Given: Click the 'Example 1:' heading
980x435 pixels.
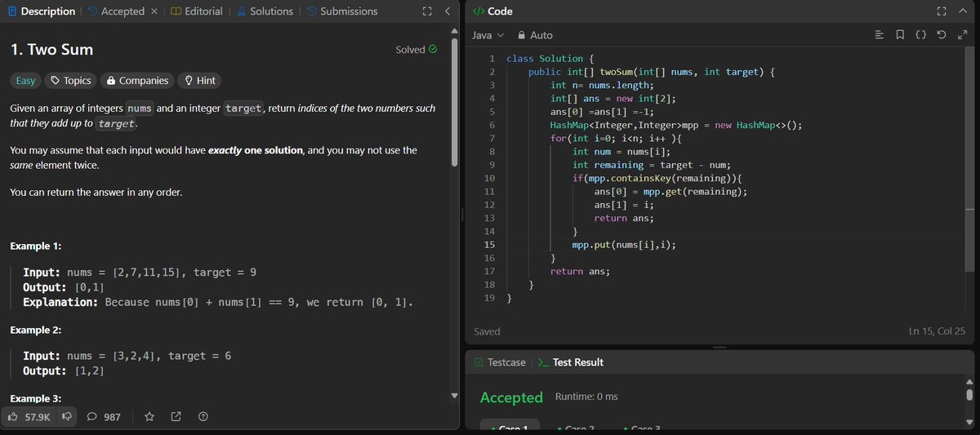Looking at the screenshot, I should [36, 246].
